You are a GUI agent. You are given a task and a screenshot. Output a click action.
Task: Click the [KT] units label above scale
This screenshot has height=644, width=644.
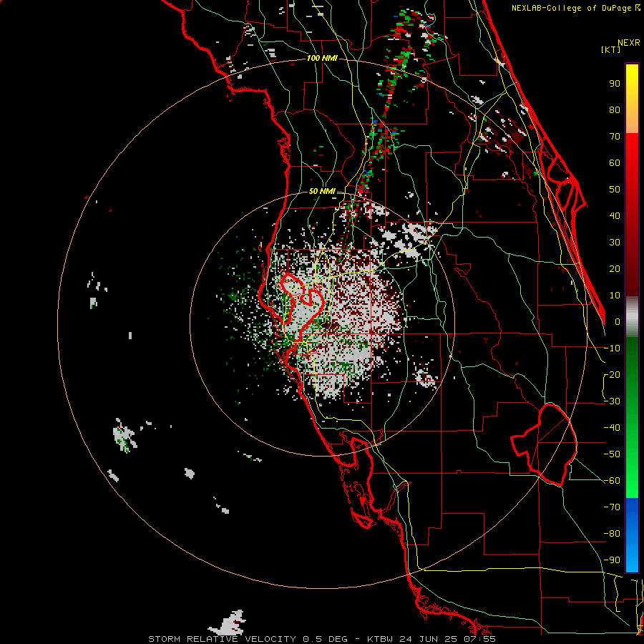(610, 49)
